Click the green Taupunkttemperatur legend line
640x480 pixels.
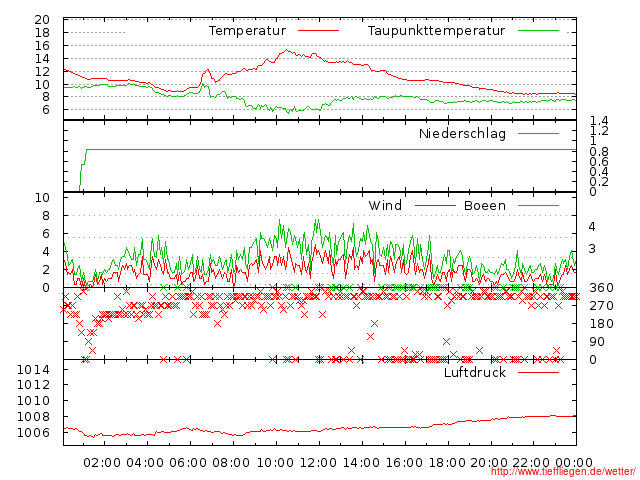pos(538,31)
